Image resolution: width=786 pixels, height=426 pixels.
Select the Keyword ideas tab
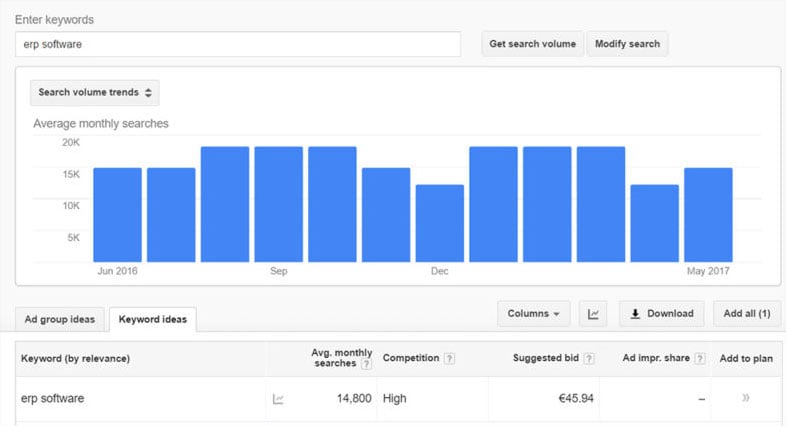[x=153, y=320]
